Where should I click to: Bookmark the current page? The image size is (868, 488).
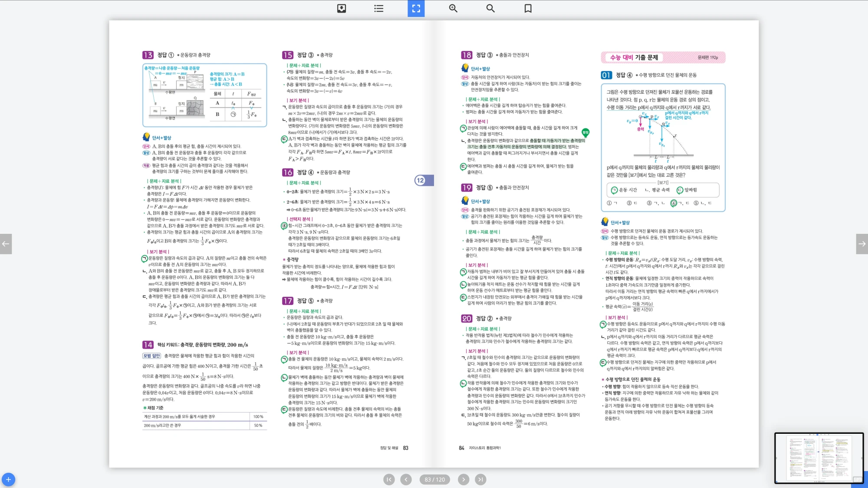tap(528, 8)
